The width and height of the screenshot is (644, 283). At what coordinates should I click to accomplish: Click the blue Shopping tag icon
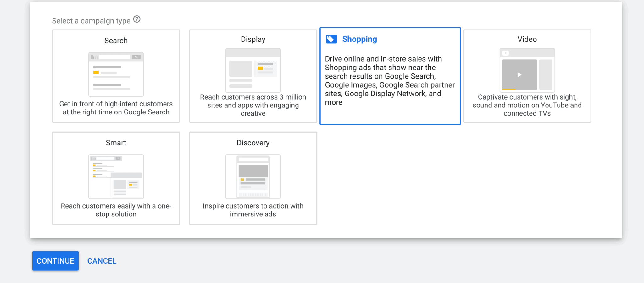tap(331, 39)
